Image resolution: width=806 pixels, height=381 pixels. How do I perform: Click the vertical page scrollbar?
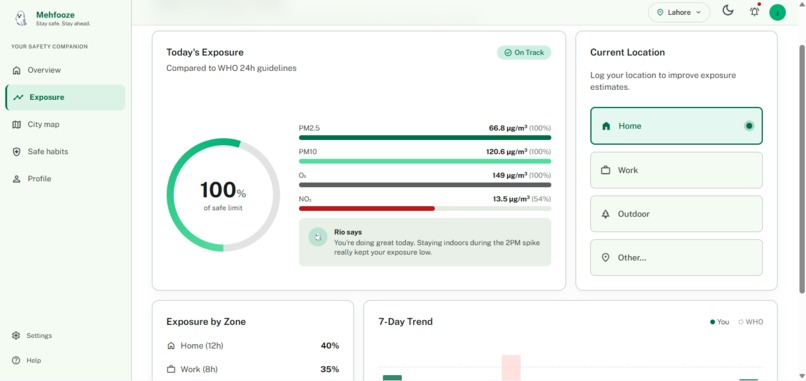802,170
